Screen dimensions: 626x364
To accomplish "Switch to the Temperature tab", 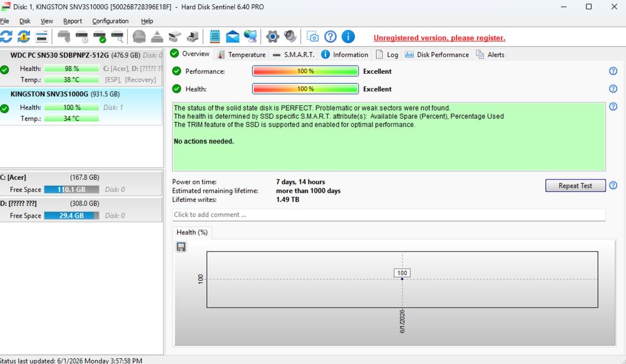I will coord(242,54).
